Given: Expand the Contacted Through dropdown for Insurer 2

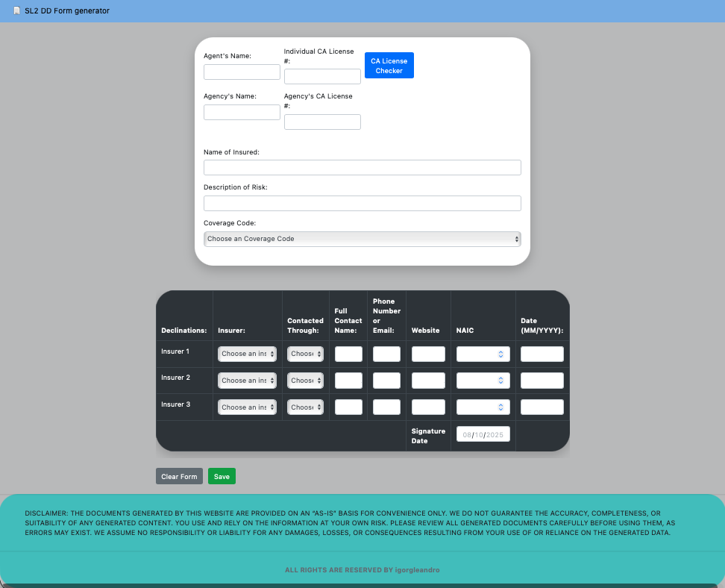Looking at the screenshot, I should click(x=305, y=380).
